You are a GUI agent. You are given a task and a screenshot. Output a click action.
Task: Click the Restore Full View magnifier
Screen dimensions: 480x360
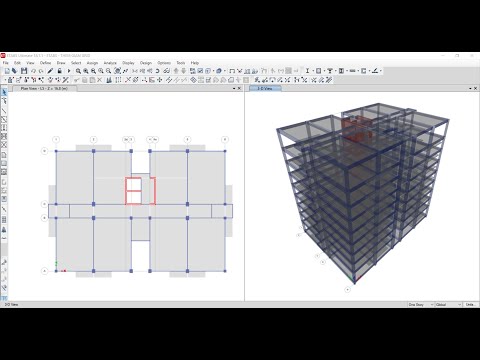pyautogui.click(x=86, y=71)
